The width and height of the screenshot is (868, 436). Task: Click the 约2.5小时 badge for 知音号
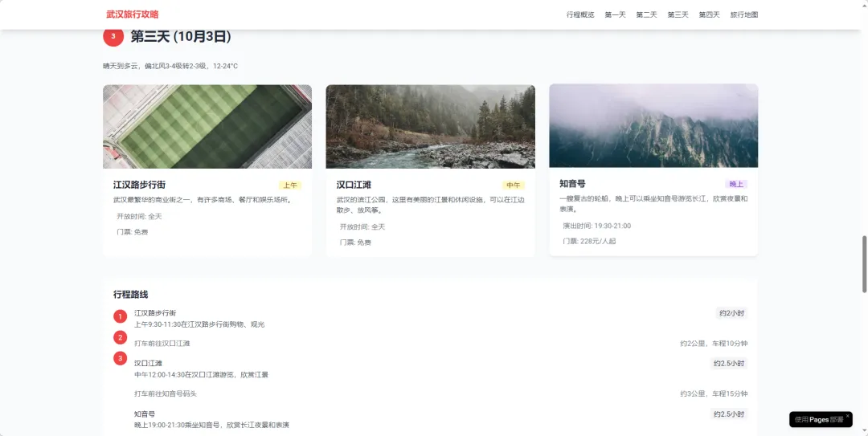[x=729, y=414]
